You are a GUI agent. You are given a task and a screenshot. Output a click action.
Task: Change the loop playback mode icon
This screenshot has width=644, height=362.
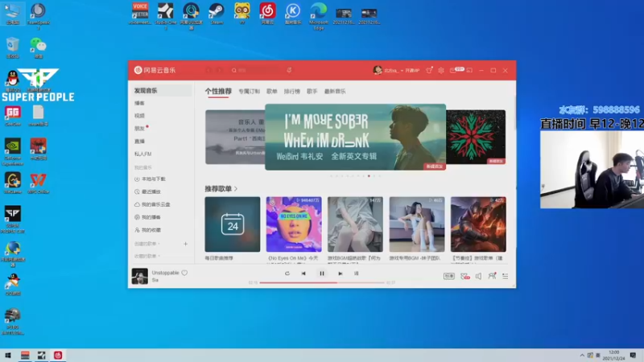tap(287, 274)
